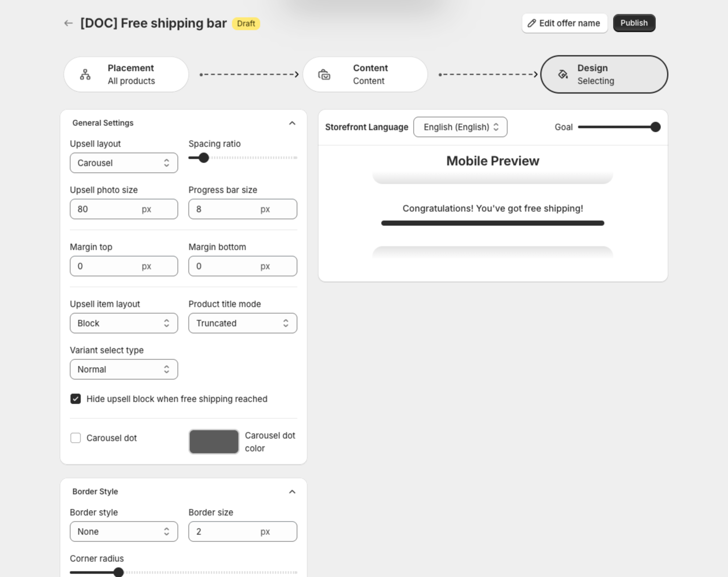Click the pencil icon in Edit offer name
Viewport: 728px width, 577px height.
tap(532, 23)
